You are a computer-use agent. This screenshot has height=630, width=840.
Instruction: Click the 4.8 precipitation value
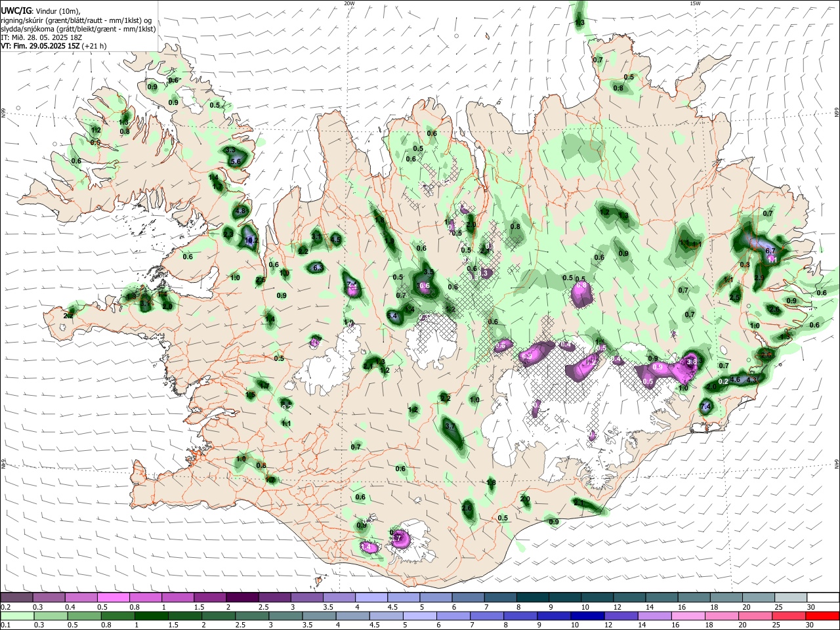240,211
